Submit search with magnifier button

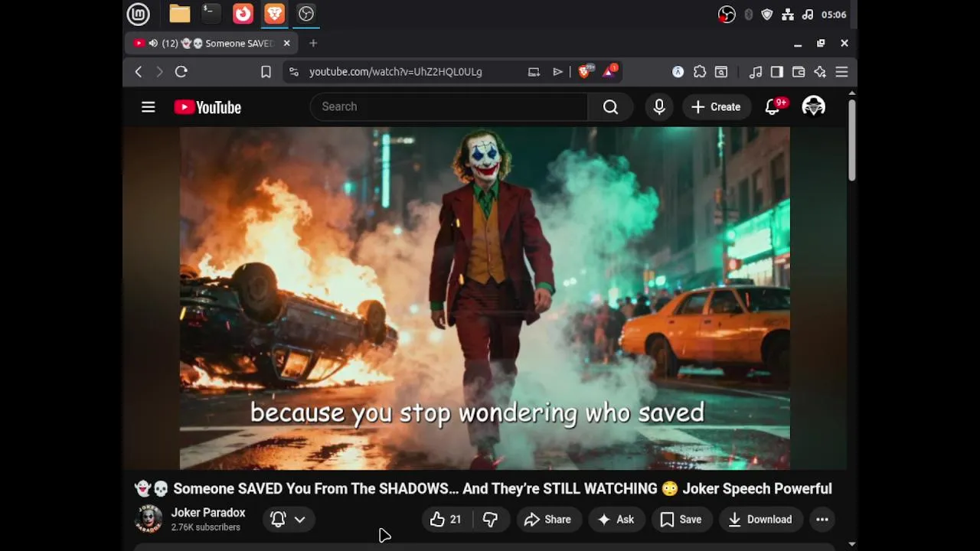click(610, 107)
